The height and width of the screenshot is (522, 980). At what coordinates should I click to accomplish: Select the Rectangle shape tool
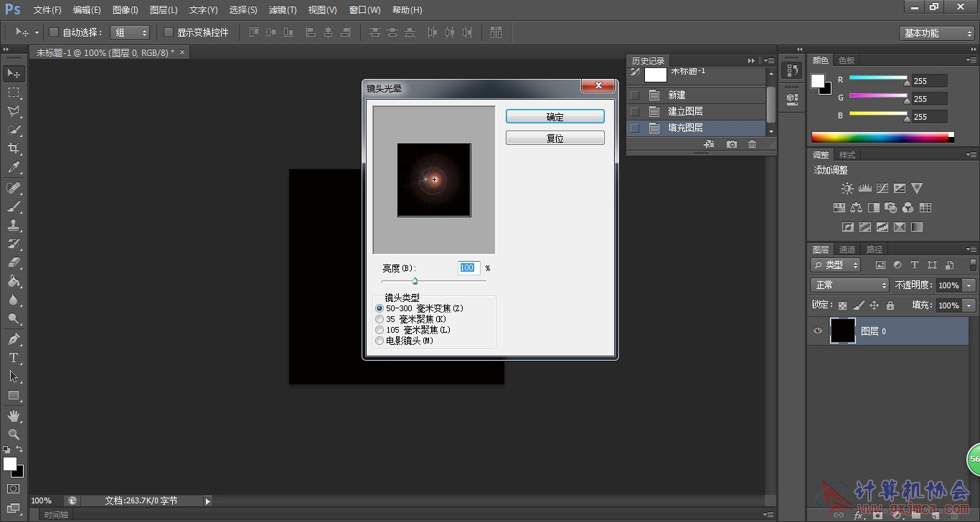[14, 395]
